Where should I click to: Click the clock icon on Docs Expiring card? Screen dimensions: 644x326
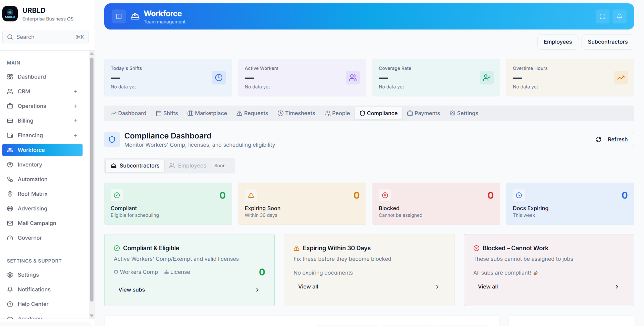[x=519, y=195]
